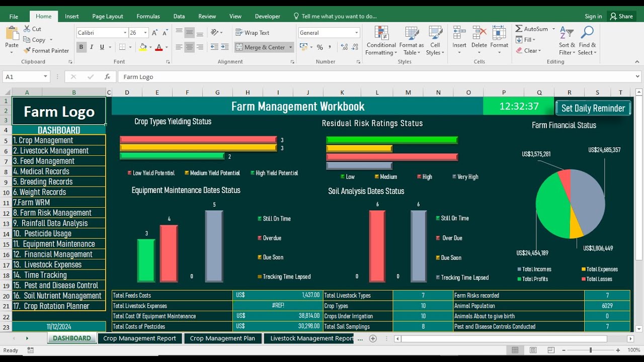
Task: Open Find & Select magnifier
Action: coord(587,41)
